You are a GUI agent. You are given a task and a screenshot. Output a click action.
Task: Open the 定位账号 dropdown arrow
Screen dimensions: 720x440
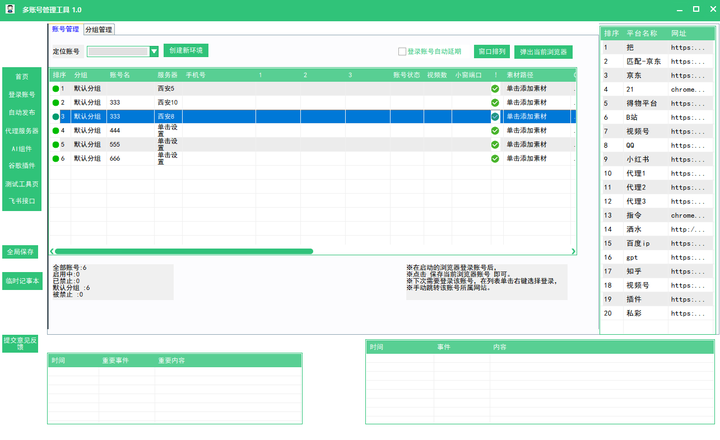pos(154,51)
